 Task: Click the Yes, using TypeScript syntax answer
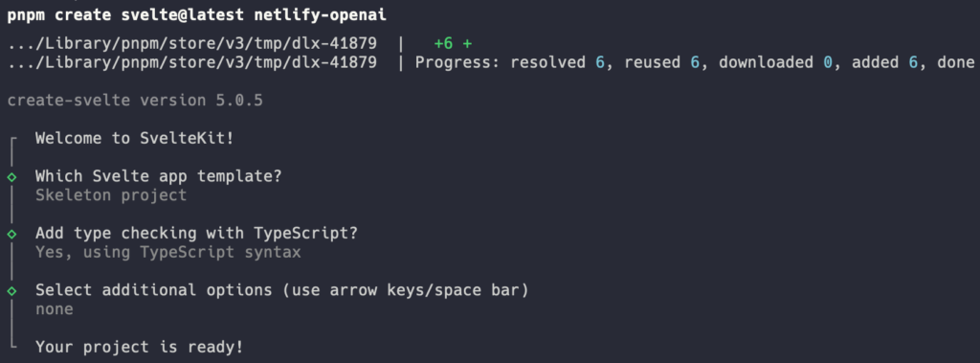click(168, 252)
